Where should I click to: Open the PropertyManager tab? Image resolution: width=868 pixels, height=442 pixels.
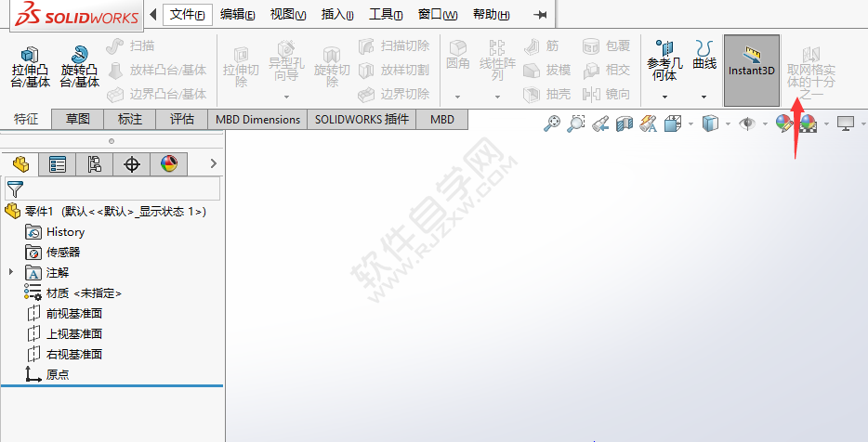pos(58,163)
